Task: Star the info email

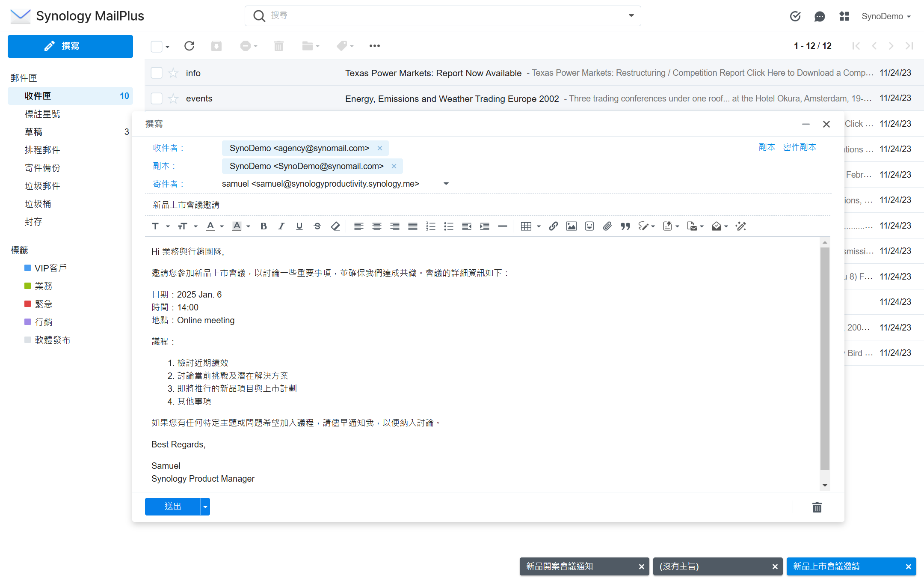Action: point(173,73)
